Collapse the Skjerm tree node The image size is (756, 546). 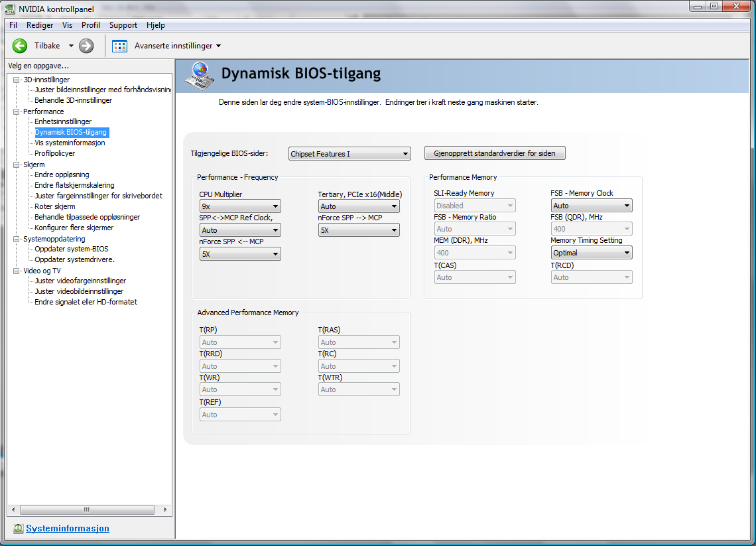coord(17,165)
